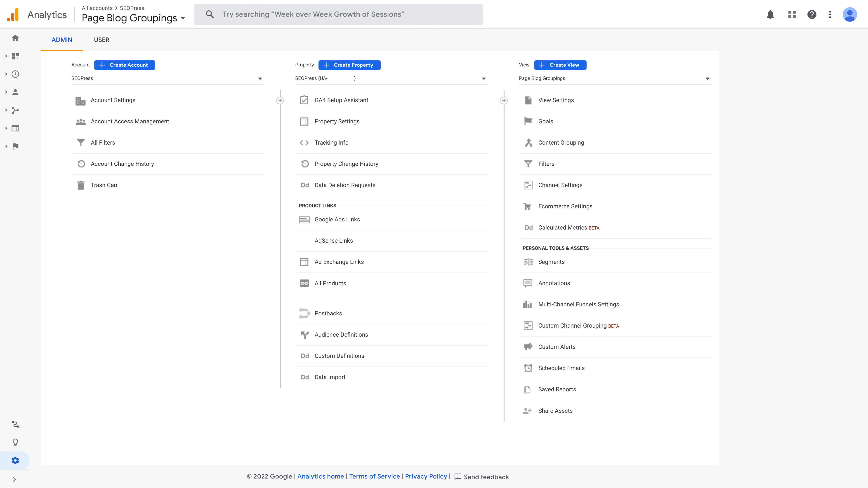Open Content Grouping
This screenshot has width=868, height=488.
pos(615,143)
